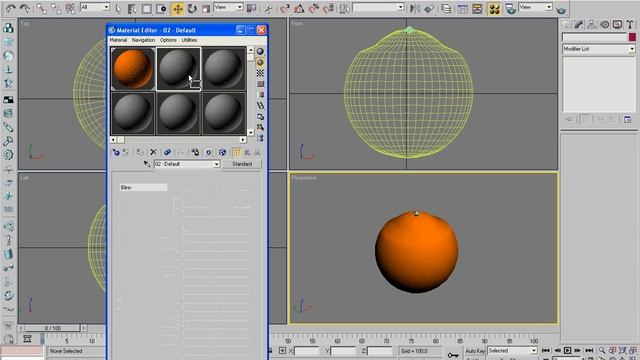Activate the Select and Move tool

click(x=178, y=9)
